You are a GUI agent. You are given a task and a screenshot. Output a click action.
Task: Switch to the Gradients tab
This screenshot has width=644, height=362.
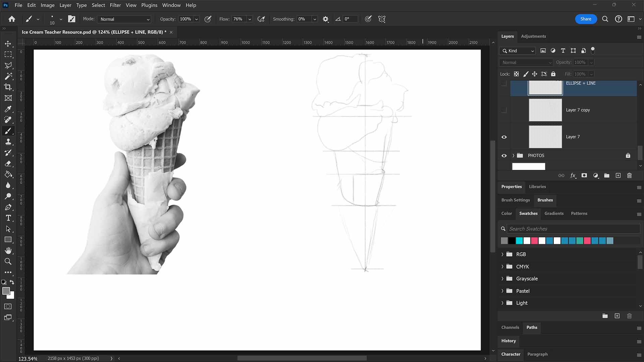click(x=554, y=214)
